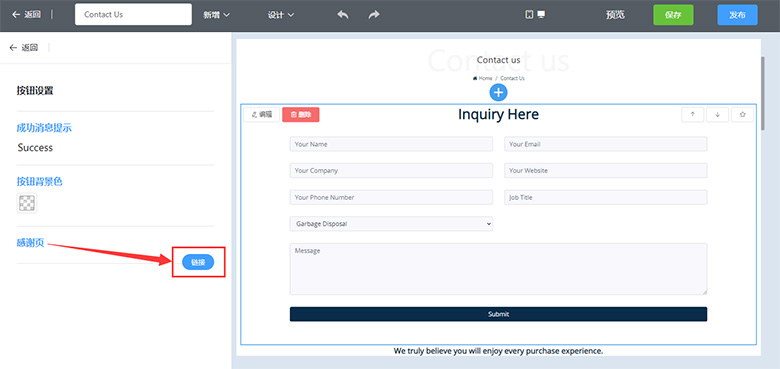Click the 感谢页 label
The image size is (780, 369).
tap(30, 243)
